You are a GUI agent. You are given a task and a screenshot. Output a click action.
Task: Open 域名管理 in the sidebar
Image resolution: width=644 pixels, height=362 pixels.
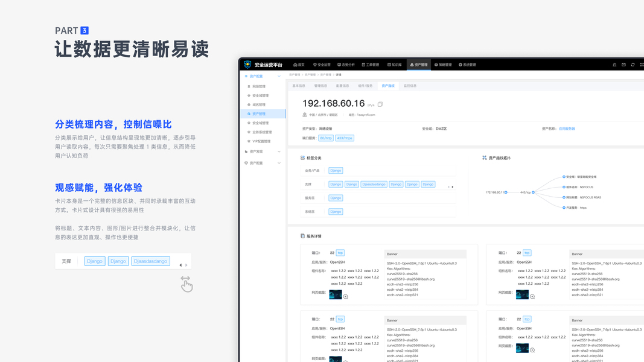259,104
